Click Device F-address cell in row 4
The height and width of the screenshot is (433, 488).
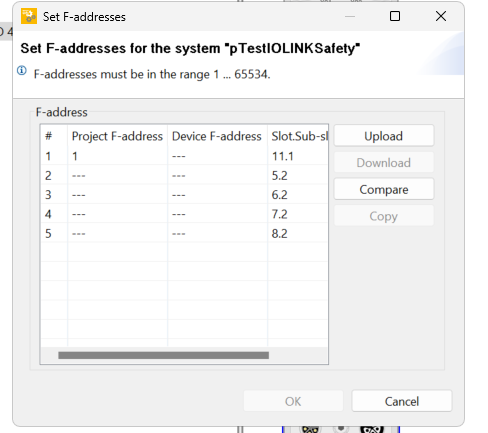pos(217,214)
